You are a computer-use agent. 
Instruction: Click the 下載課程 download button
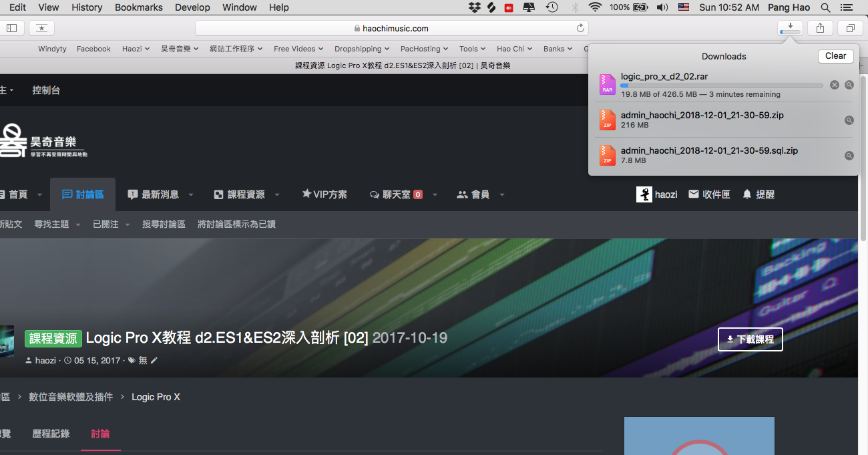click(x=750, y=339)
